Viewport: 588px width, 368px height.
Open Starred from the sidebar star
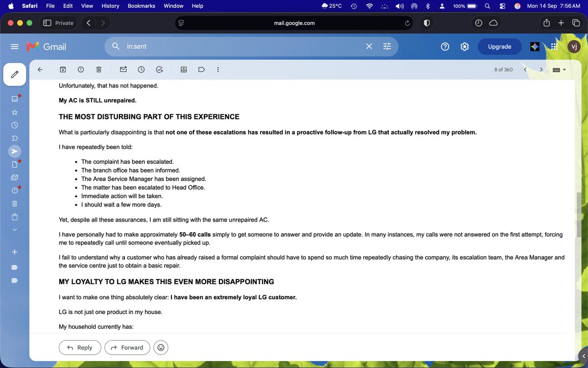point(15,112)
